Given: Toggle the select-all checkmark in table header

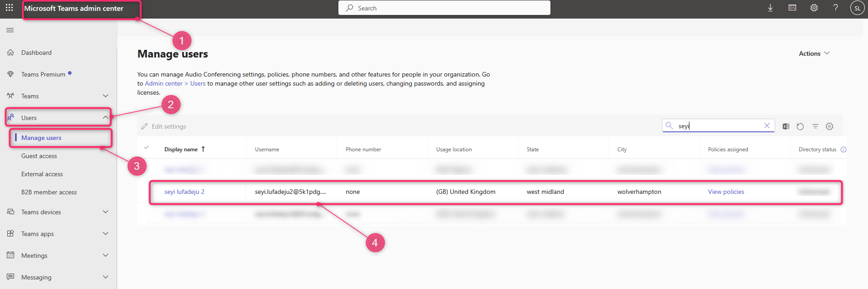Looking at the screenshot, I should [x=146, y=147].
